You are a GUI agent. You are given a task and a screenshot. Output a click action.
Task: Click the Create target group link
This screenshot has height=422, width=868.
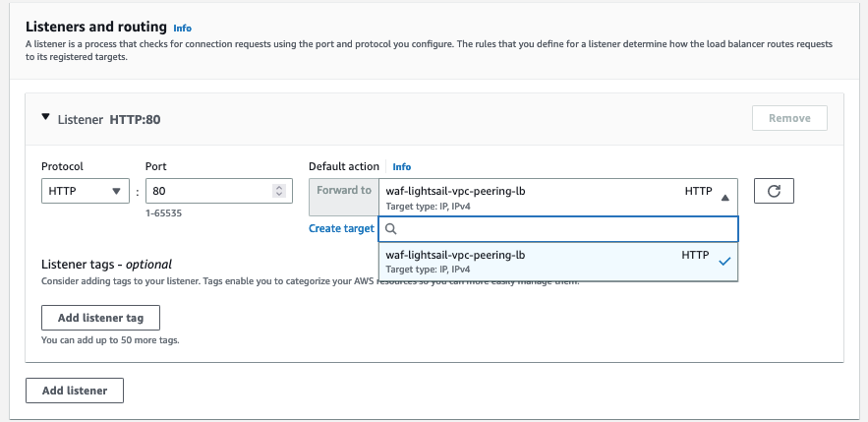pos(342,228)
